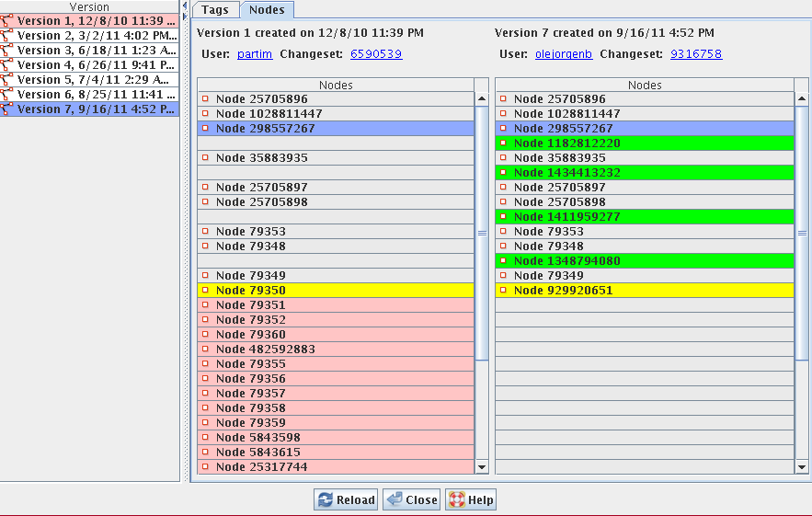Click the way icon beside Version 1
Image resolution: width=812 pixels, height=516 pixels.
[7, 21]
